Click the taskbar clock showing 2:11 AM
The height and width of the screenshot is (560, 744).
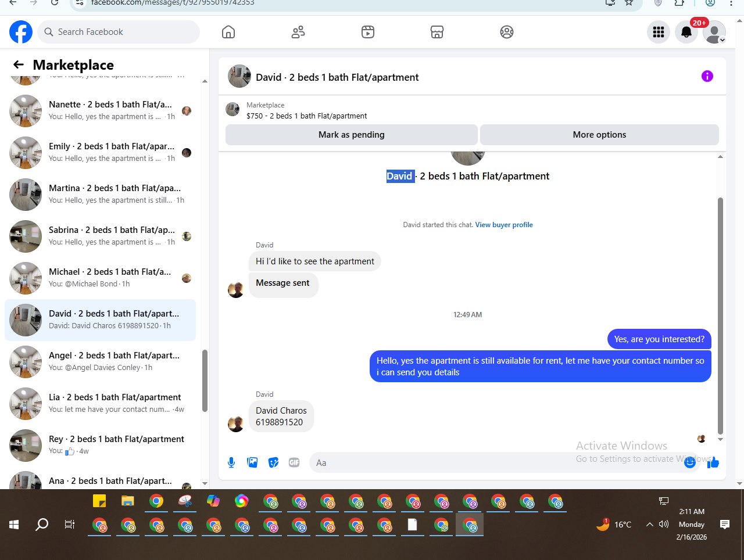[x=692, y=524]
